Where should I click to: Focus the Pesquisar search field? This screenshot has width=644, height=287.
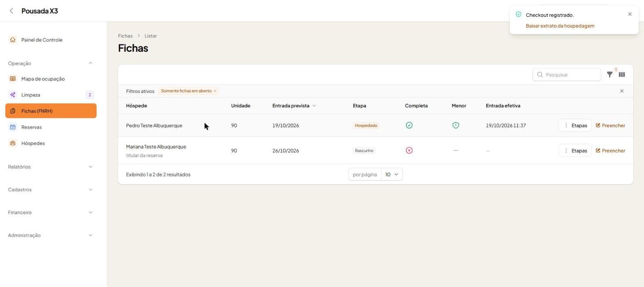pos(567,74)
